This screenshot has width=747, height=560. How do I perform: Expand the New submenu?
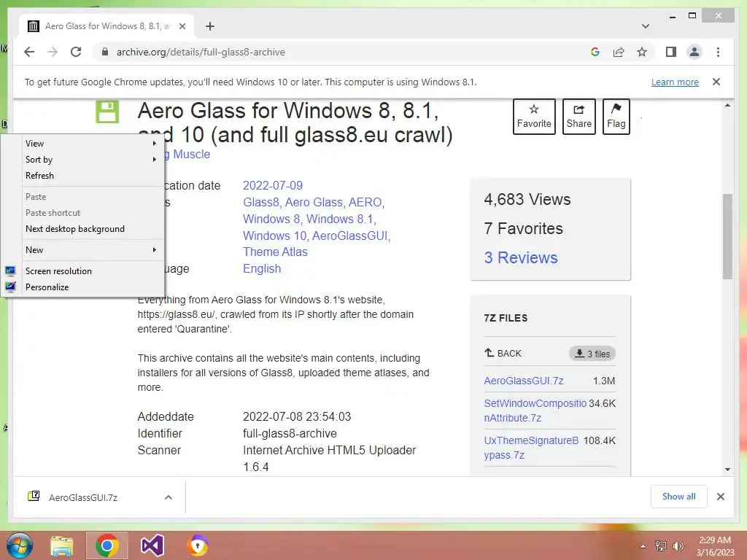click(83, 249)
